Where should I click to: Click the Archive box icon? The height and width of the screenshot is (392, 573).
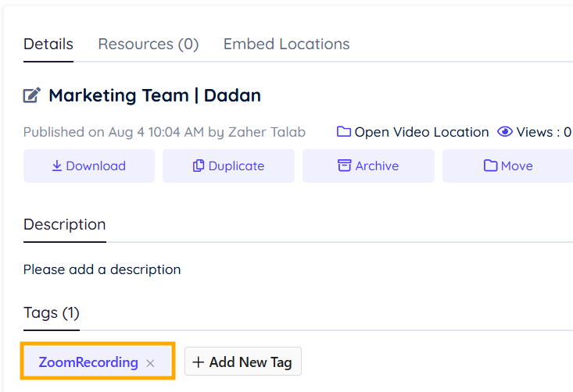pyautogui.click(x=344, y=166)
